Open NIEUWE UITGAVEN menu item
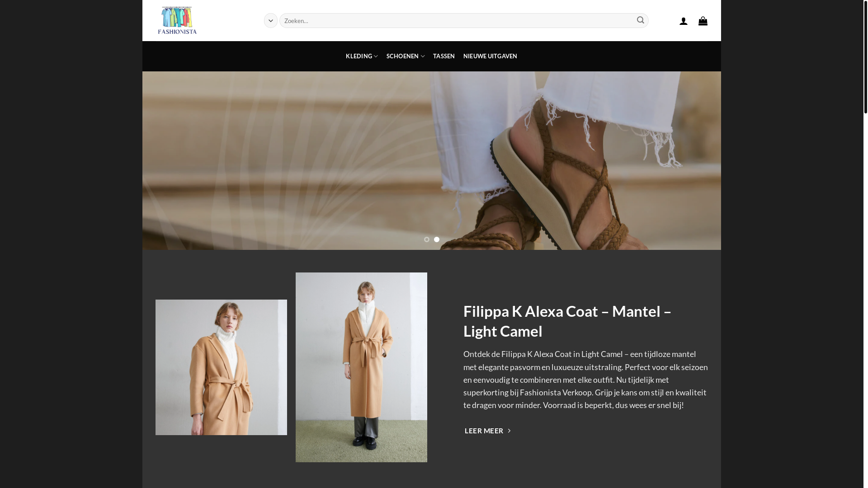The image size is (868, 488). [x=490, y=56]
